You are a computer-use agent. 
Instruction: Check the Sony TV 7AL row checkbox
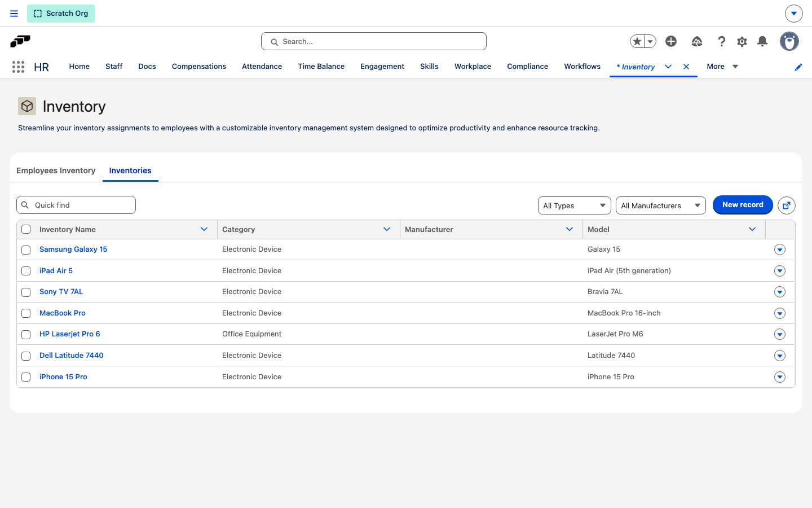pyautogui.click(x=26, y=292)
